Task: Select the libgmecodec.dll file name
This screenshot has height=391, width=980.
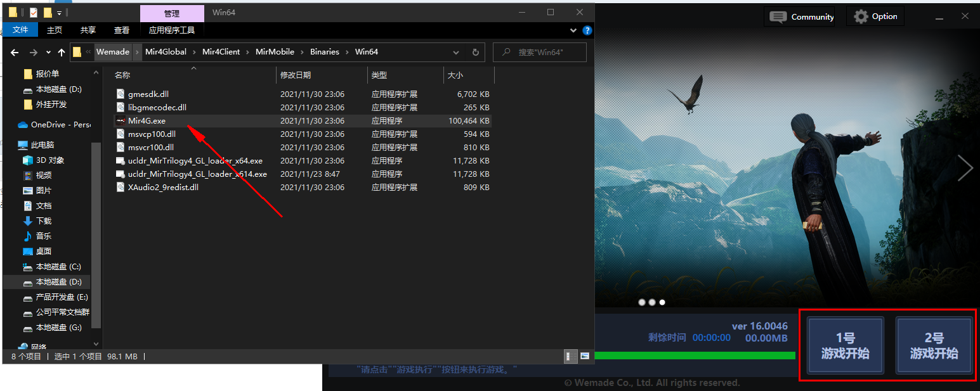Action: click(157, 108)
